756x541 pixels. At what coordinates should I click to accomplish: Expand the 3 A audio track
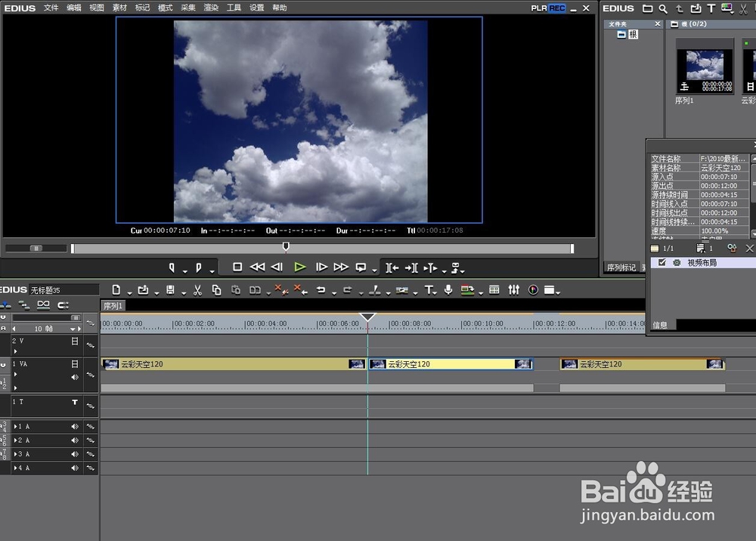point(15,454)
